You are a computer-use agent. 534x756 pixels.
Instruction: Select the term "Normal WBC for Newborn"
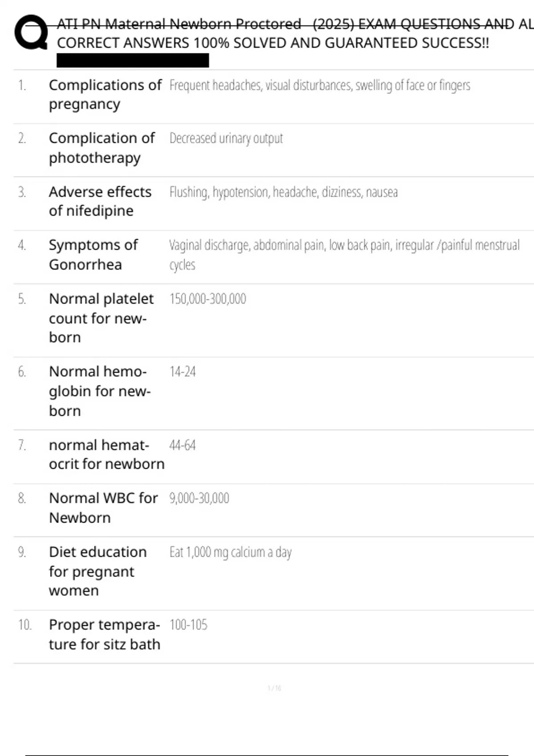click(x=103, y=507)
